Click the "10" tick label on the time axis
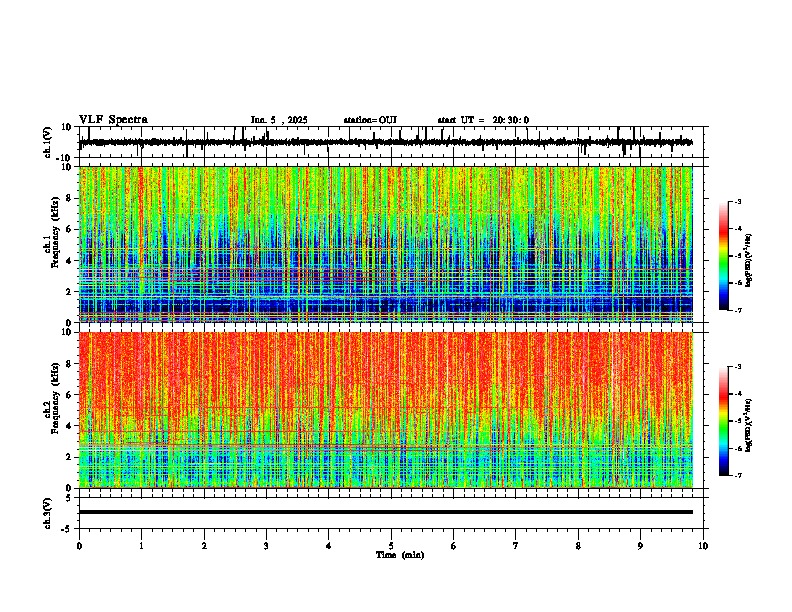This screenshot has width=792, height=612. [x=703, y=546]
